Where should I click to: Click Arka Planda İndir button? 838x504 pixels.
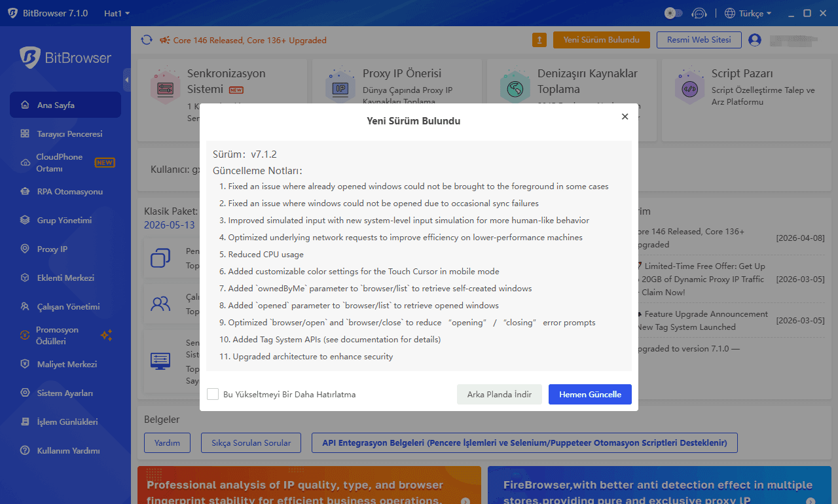coord(500,395)
